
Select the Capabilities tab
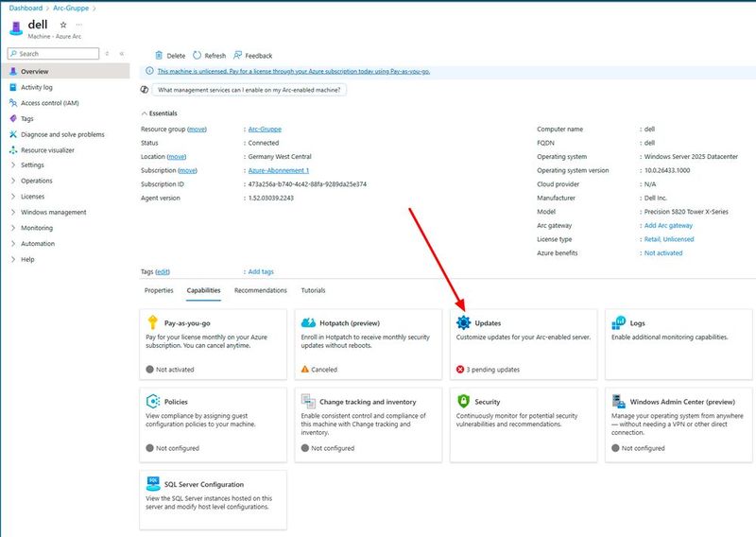coord(203,290)
